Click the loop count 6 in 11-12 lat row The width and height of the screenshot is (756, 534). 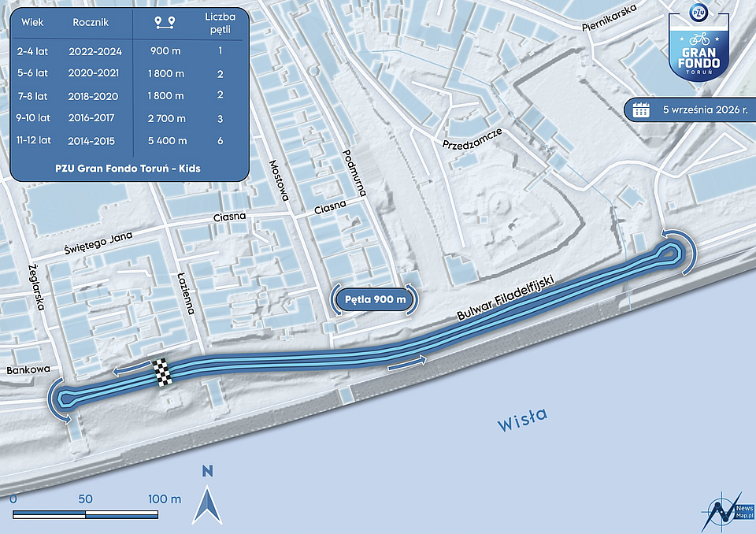[220, 141]
